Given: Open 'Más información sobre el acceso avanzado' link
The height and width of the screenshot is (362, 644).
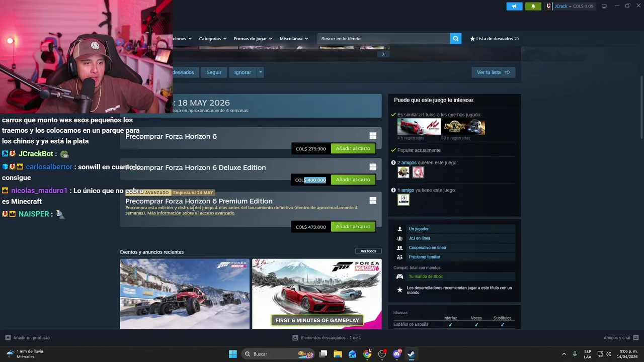Looking at the screenshot, I should (191, 213).
